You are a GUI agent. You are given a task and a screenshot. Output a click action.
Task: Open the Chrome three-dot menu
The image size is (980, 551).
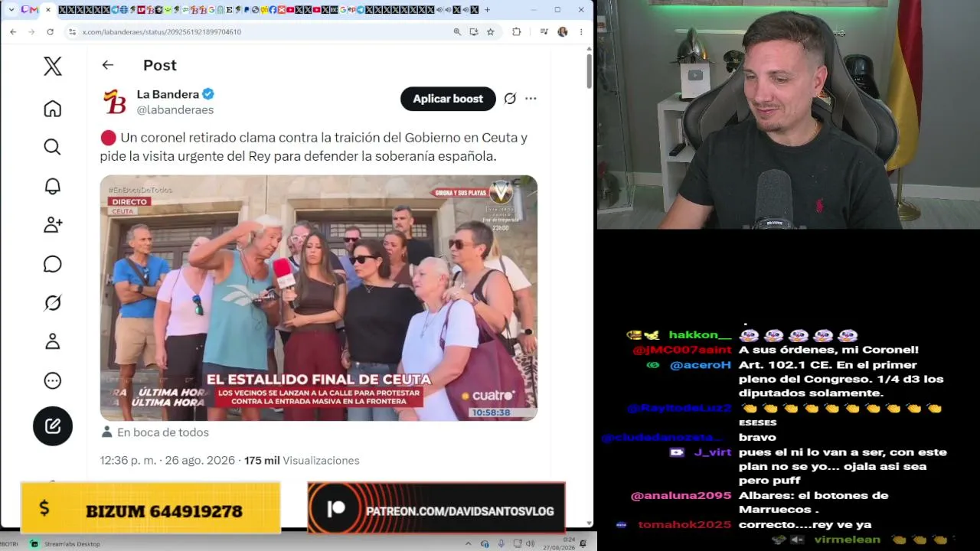point(581,32)
